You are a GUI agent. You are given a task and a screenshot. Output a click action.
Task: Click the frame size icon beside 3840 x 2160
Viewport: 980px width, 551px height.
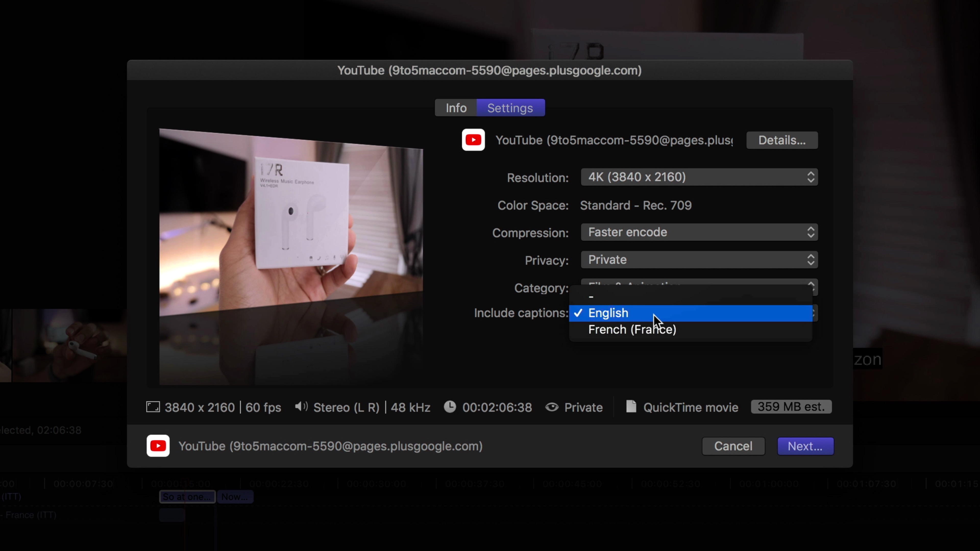[153, 407]
